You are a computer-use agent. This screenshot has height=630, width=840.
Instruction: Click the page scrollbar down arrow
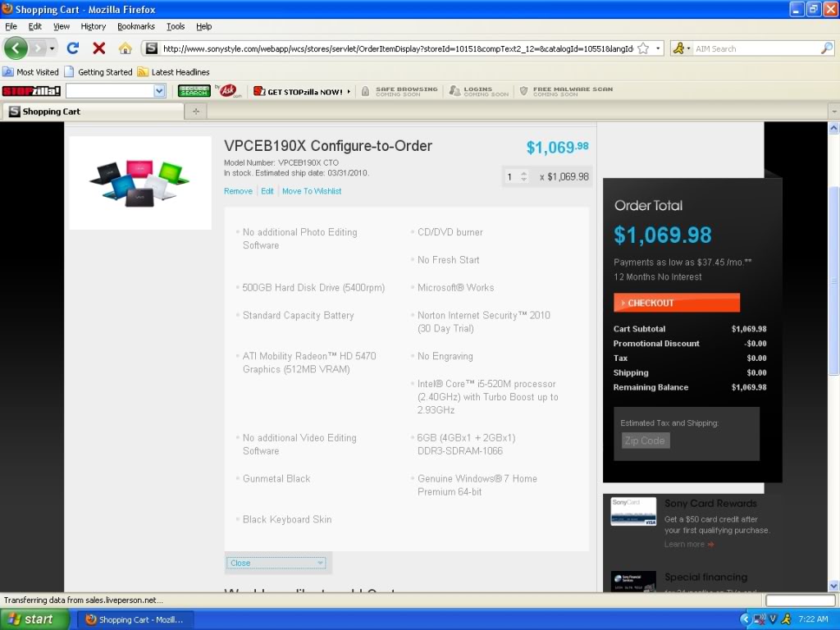point(833,586)
